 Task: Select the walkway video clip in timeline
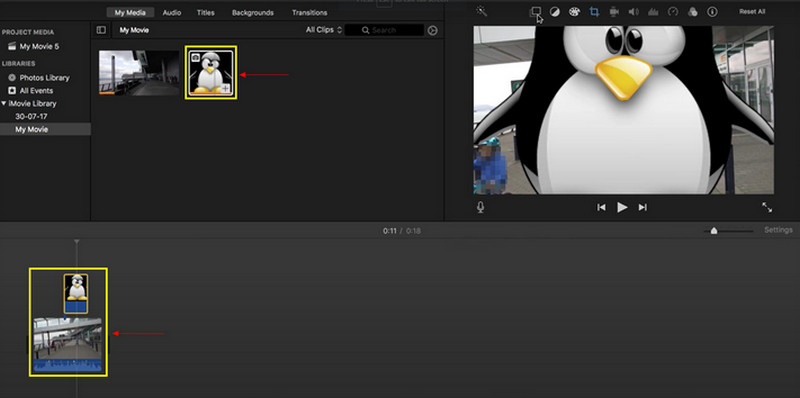(x=67, y=345)
